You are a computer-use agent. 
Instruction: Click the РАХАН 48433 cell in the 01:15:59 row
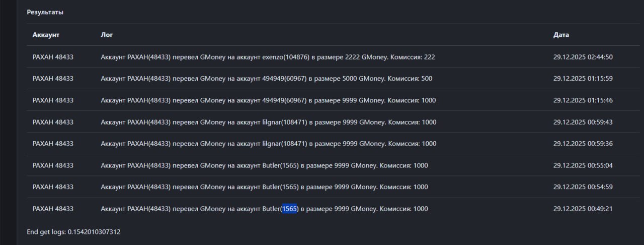[53, 79]
